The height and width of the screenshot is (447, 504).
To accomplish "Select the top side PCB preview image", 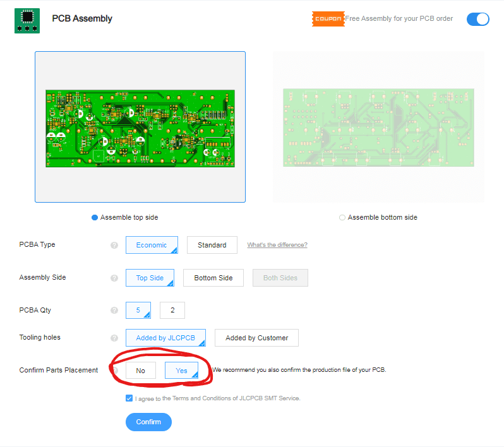I will click(x=140, y=128).
